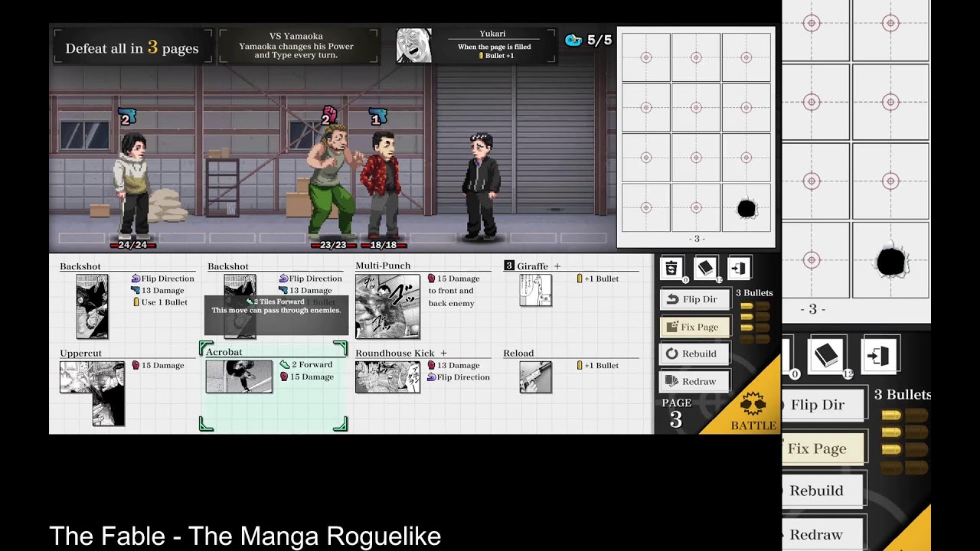Click Flip Direction icon on first Backshot card
Viewport: 980px width, 551px height.
pos(136,279)
